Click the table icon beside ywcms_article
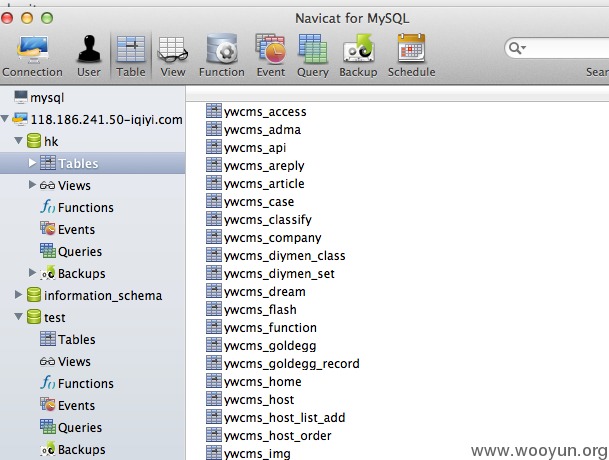The image size is (609, 460). pyautogui.click(x=214, y=183)
